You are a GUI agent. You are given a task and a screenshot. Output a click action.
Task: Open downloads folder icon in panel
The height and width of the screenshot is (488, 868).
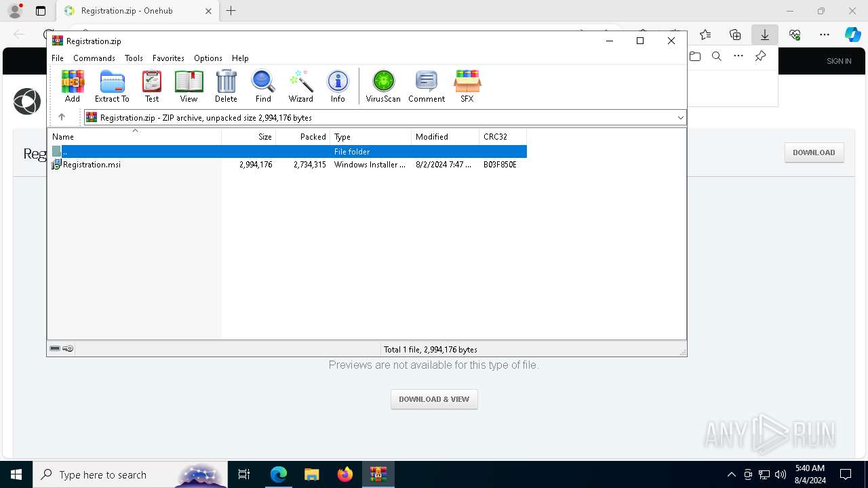(695, 56)
